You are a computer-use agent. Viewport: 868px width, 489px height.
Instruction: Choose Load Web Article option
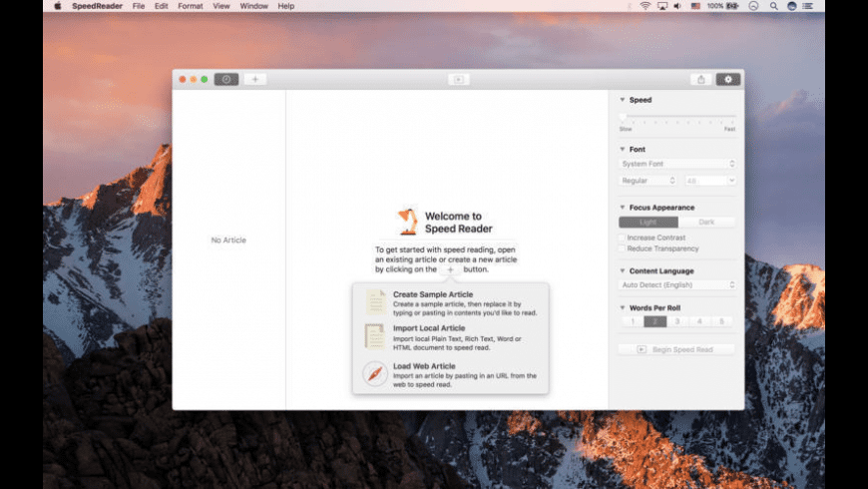click(x=451, y=374)
